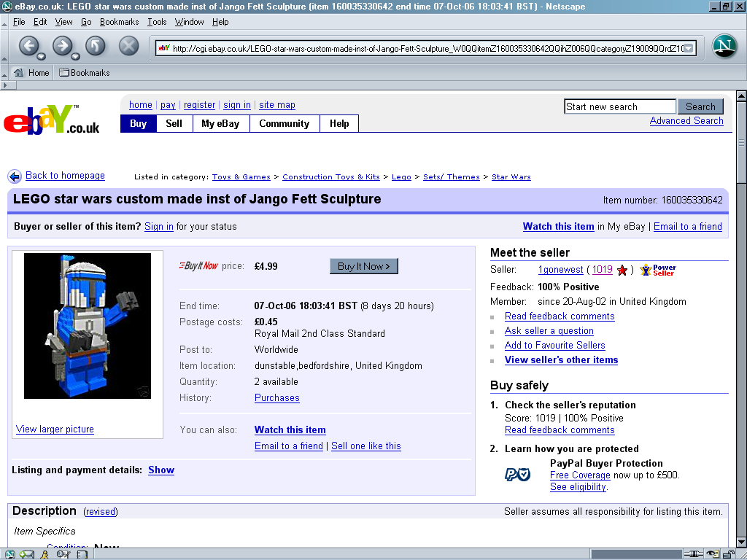This screenshot has width=747, height=560.
Task: Click the blue back arrow icon beside Back to homepage
Action: click(x=15, y=176)
